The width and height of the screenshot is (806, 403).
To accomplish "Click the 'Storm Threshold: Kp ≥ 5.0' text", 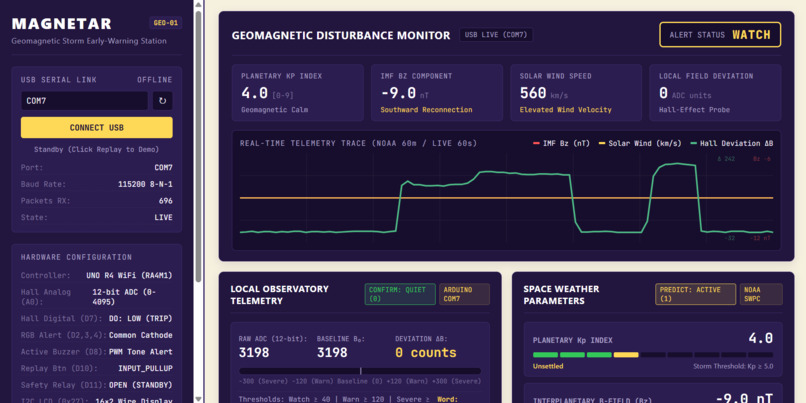I will 733,367.
